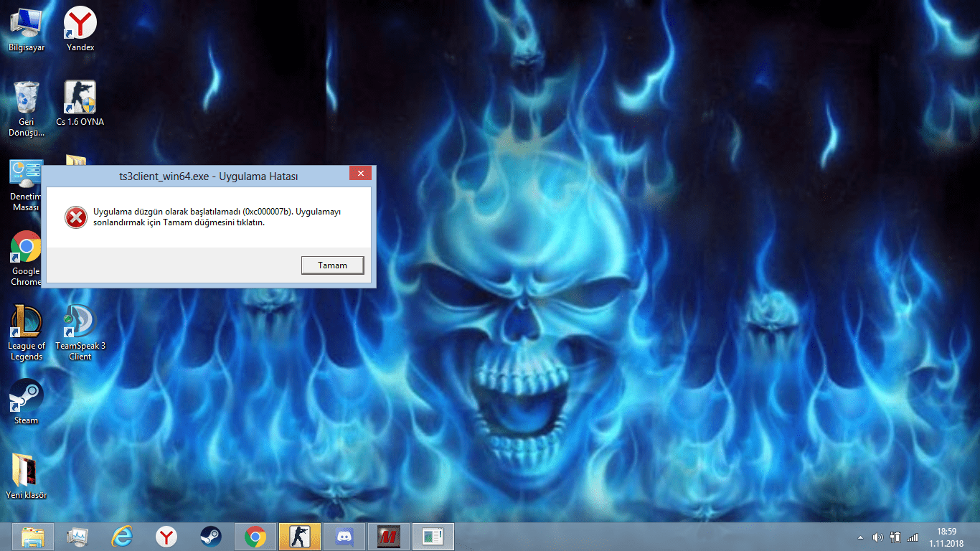This screenshot has height=551, width=980.
Task: Switch to the error dialog taskbar item
Action: (433, 537)
